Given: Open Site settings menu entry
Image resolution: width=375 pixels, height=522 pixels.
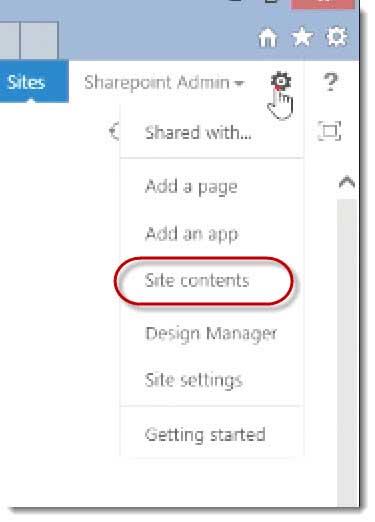Looking at the screenshot, I should (x=193, y=380).
